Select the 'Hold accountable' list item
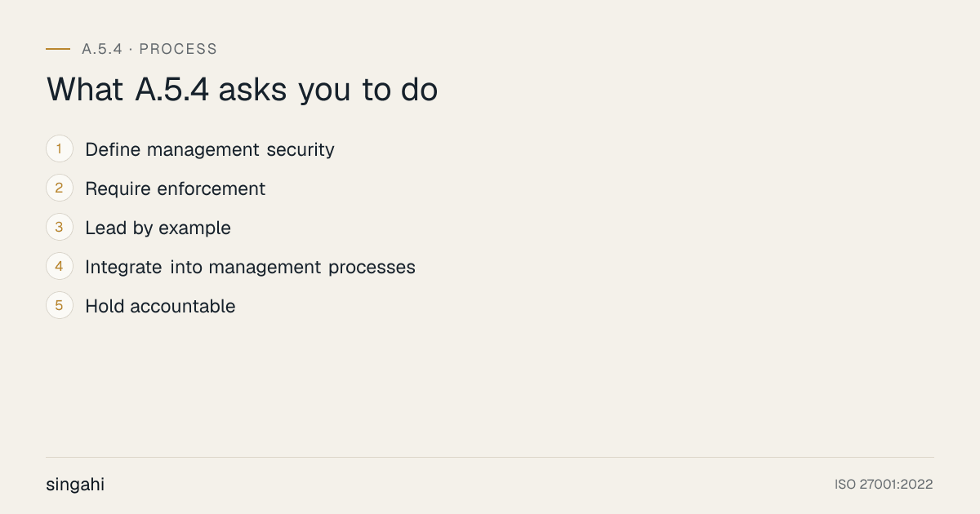980x514 pixels. click(x=161, y=307)
